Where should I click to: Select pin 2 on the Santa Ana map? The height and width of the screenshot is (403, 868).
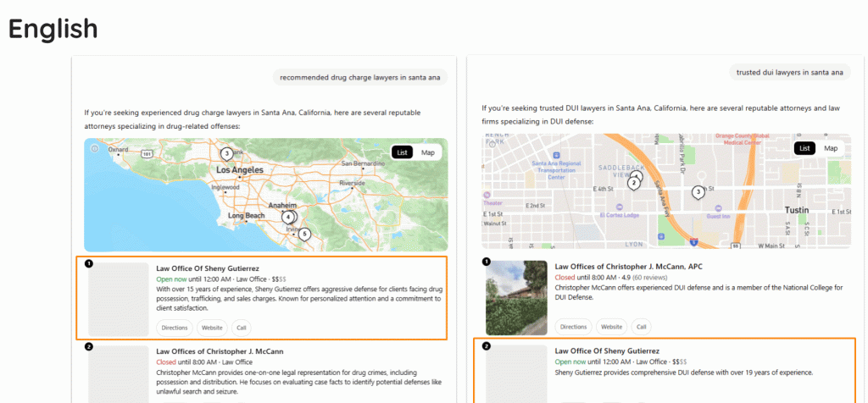(633, 183)
